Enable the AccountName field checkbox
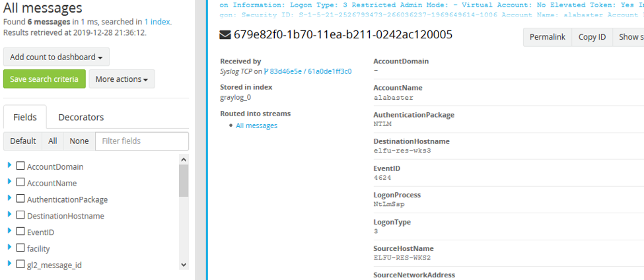Screen dimensions: 644x280 (20, 183)
